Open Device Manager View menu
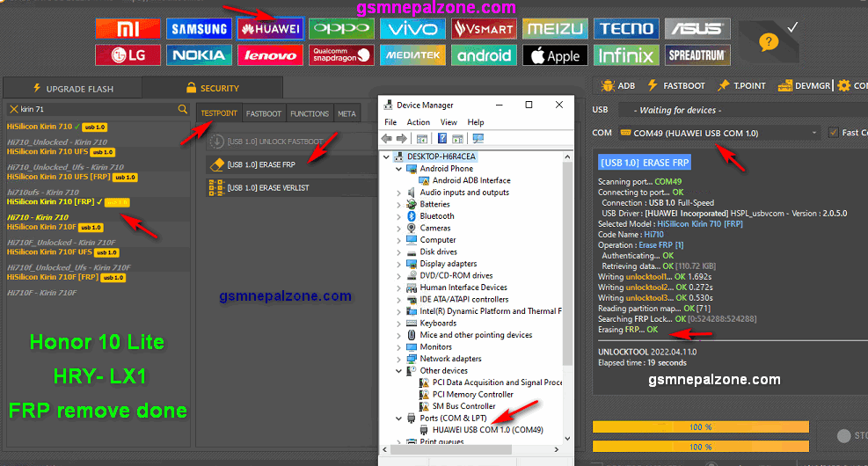 (x=449, y=122)
